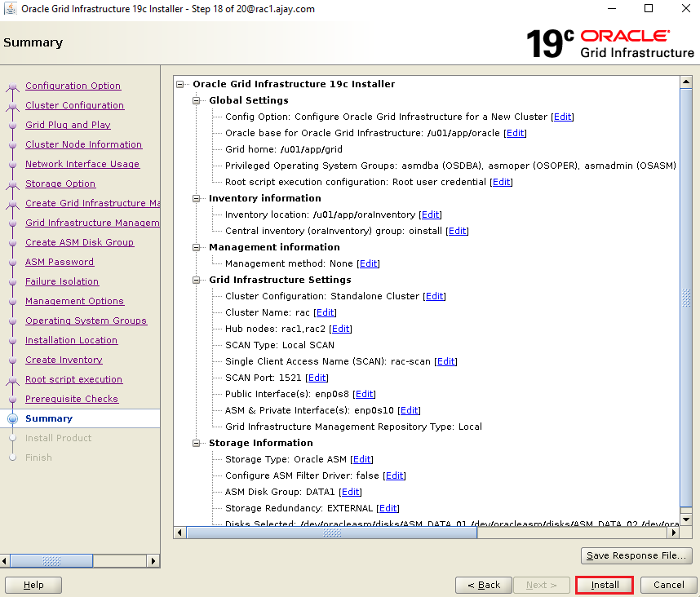Screen dimensions: 700x597
Task: Click the Cancel button
Action: (x=668, y=585)
